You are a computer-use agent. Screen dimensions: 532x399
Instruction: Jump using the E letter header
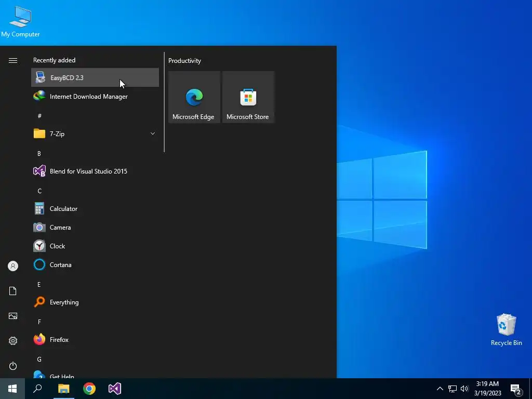[x=39, y=284]
